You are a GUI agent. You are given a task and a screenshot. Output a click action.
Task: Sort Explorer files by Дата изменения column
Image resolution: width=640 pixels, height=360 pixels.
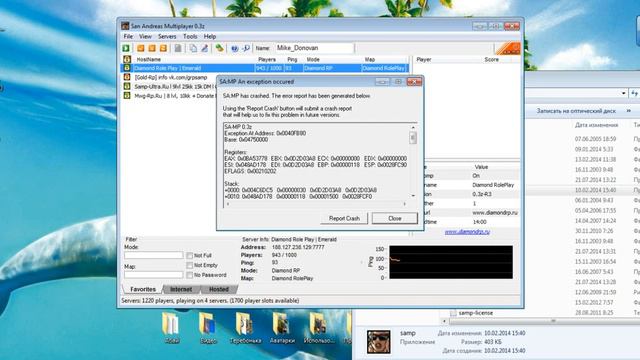[596, 125]
